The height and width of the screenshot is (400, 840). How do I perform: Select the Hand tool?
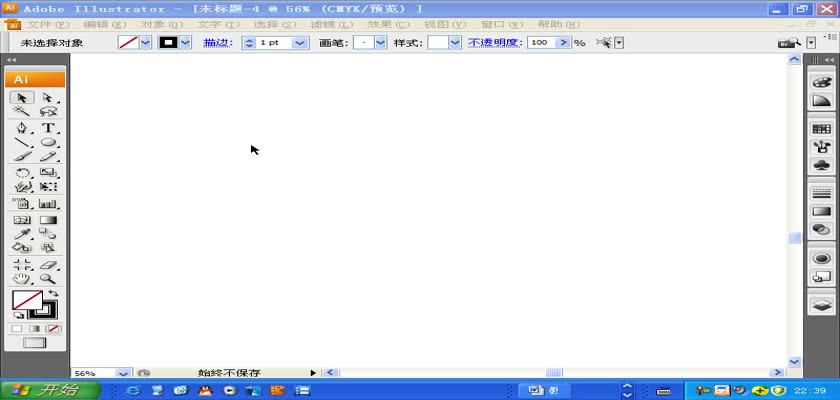click(21, 278)
